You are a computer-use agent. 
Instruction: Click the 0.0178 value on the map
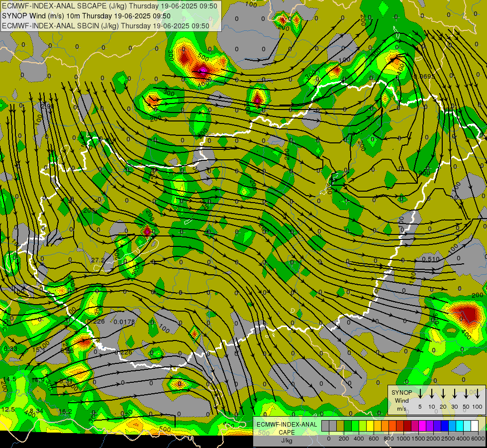point(124,322)
